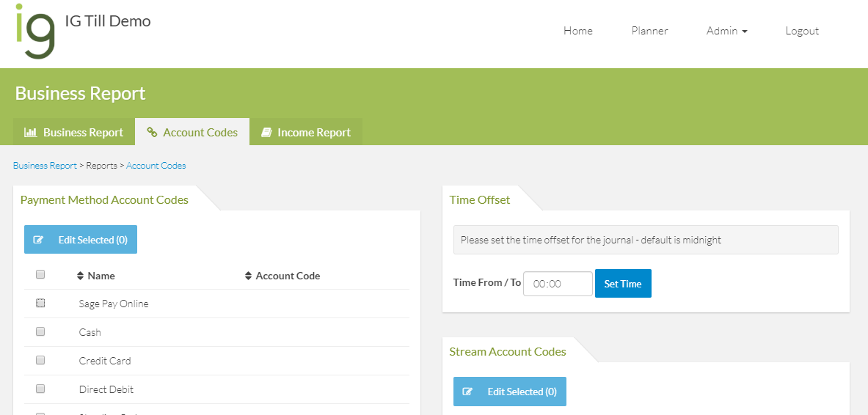Screen dimensions: 868x415
Task: Click the Business Report breadcrumb link
Action: 45,166
